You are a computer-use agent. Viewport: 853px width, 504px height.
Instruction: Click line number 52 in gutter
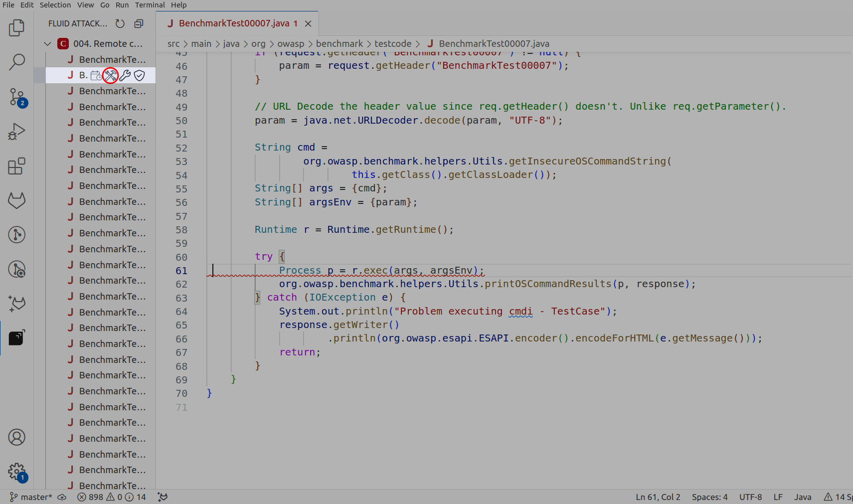(x=181, y=148)
